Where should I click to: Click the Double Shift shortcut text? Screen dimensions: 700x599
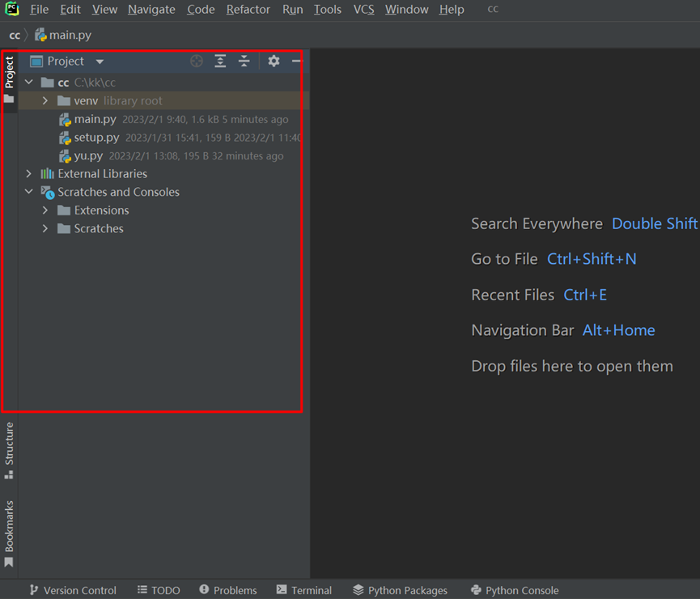click(x=655, y=223)
